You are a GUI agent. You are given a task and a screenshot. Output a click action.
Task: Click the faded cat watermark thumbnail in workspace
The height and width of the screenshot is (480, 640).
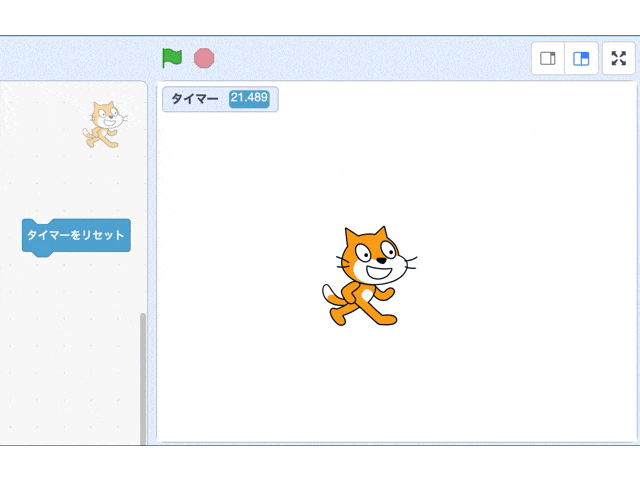(x=105, y=124)
